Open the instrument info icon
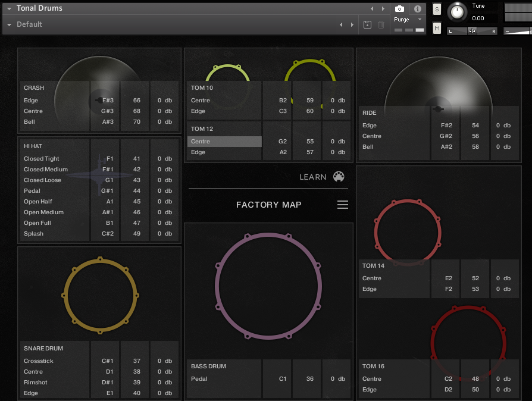Screen dimensions: 532x401 point(418,9)
